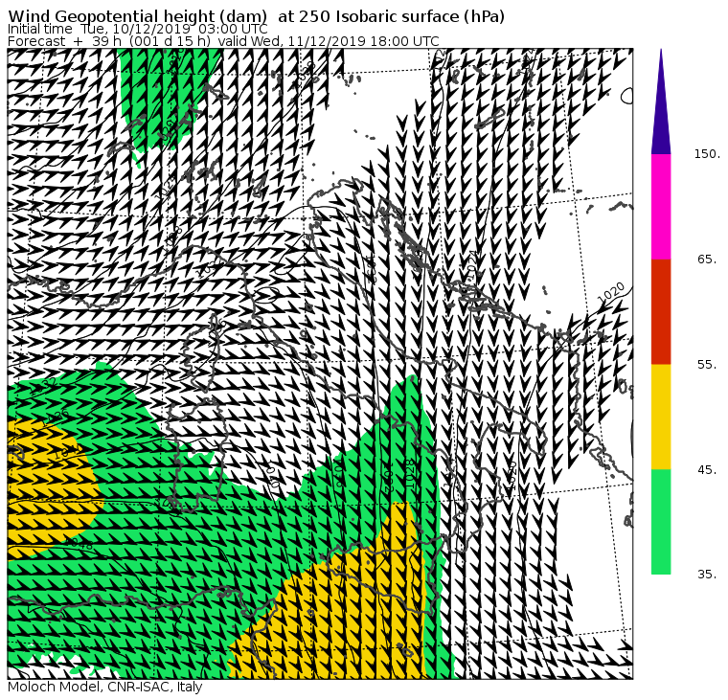Click the title 'Wind Geopotential height (dam)'
The image size is (728, 700).
[x=137, y=16]
